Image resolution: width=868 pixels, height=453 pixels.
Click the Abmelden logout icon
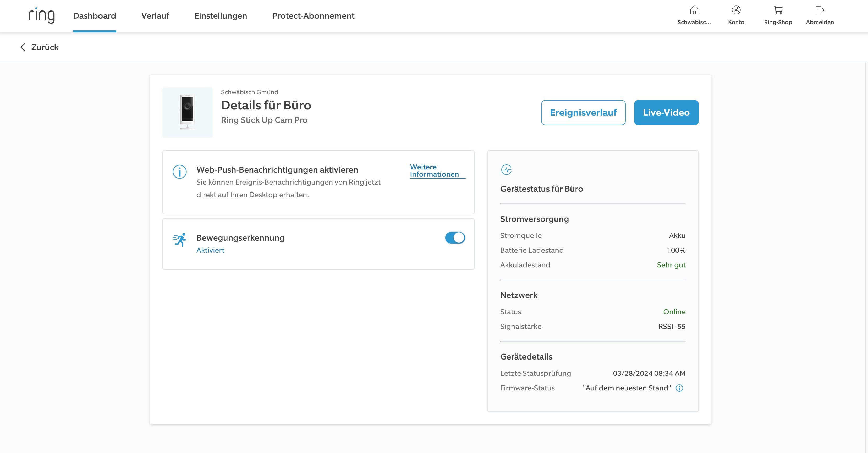point(820,10)
